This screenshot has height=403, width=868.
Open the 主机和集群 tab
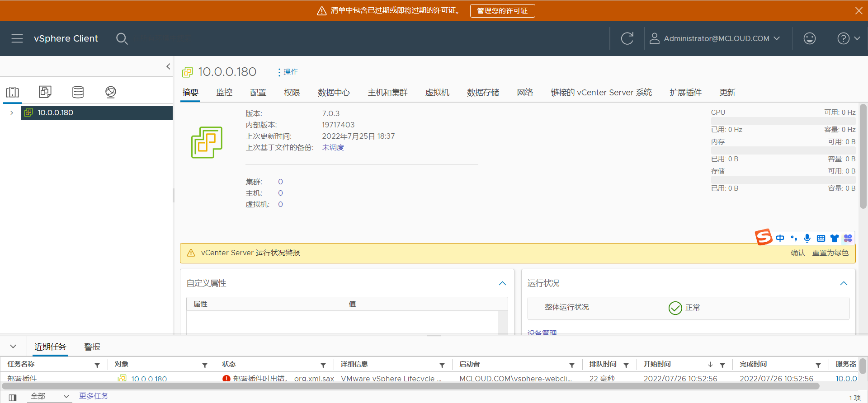[x=387, y=93]
